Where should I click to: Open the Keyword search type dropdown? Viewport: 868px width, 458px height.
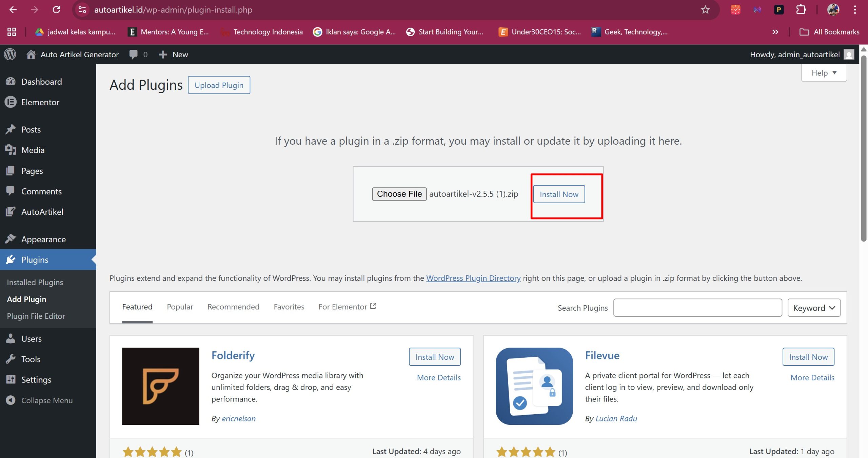813,308
